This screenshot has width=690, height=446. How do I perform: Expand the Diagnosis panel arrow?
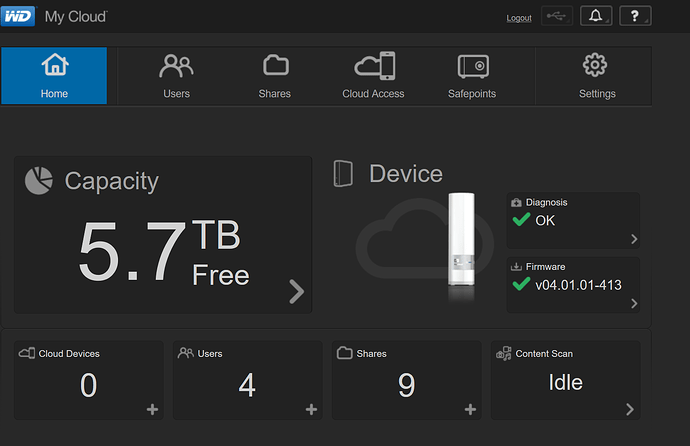click(x=634, y=239)
